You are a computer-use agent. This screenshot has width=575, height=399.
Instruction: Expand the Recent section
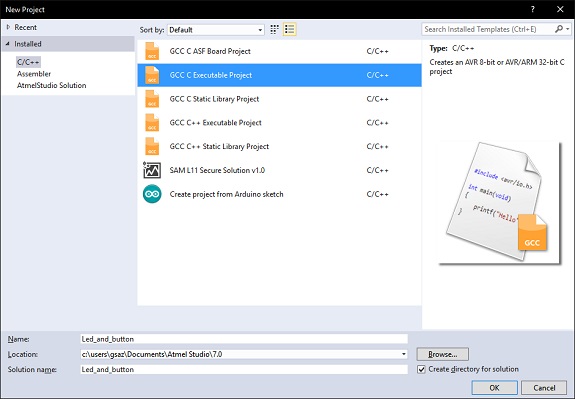coord(8,27)
